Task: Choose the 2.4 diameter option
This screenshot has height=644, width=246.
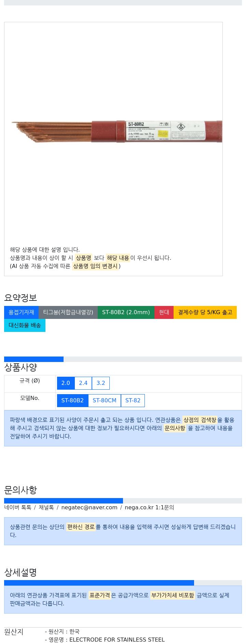Action: pos(83,383)
